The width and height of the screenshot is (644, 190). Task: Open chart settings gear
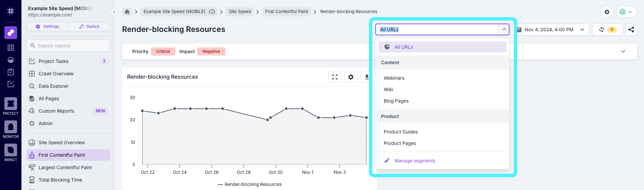pos(351,77)
